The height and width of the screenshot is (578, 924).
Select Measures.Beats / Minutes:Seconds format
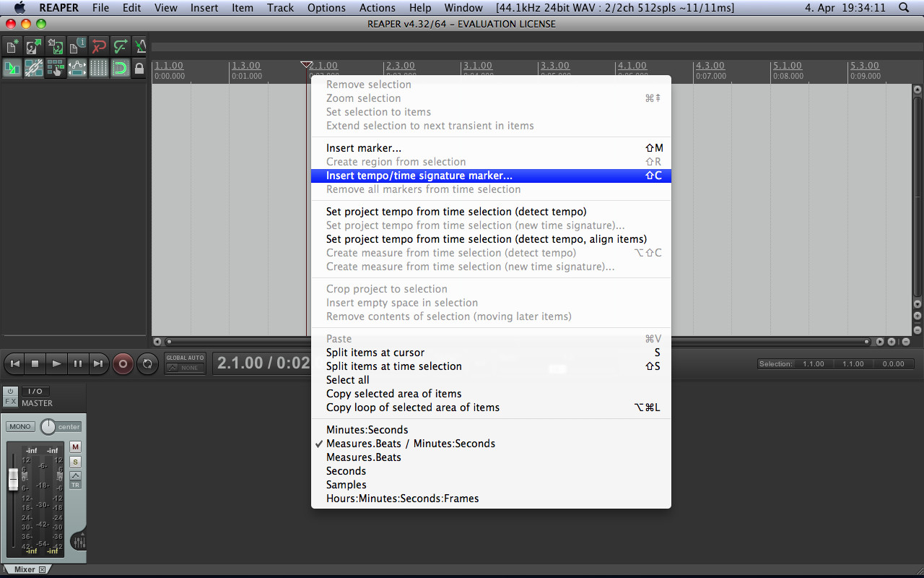(x=491, y=444)
